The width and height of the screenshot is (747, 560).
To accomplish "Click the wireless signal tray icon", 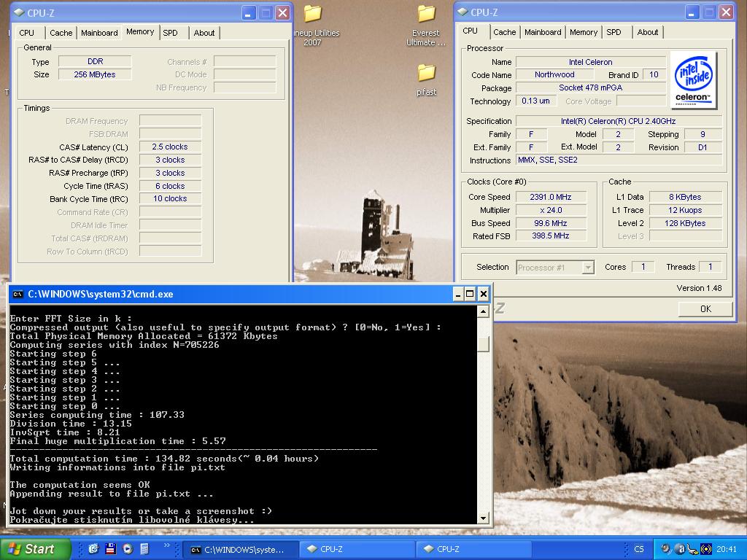I will [706, 549].
